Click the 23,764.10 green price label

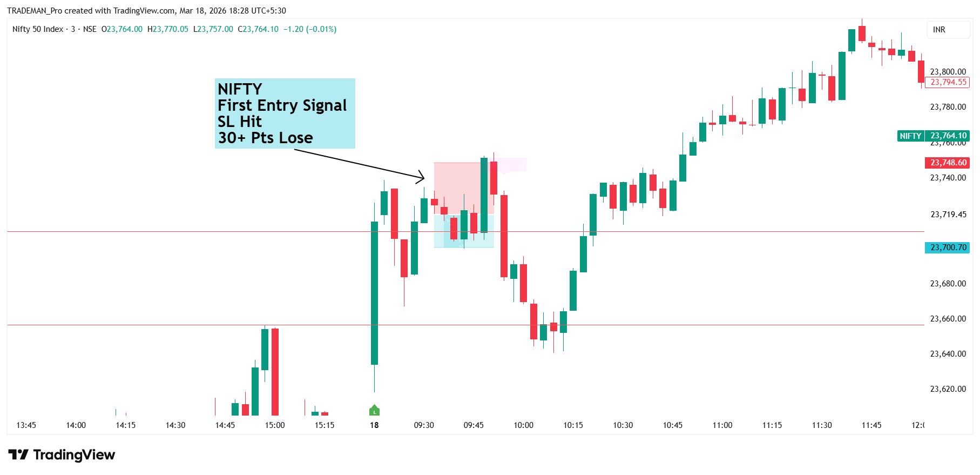[x=948, y=136]
